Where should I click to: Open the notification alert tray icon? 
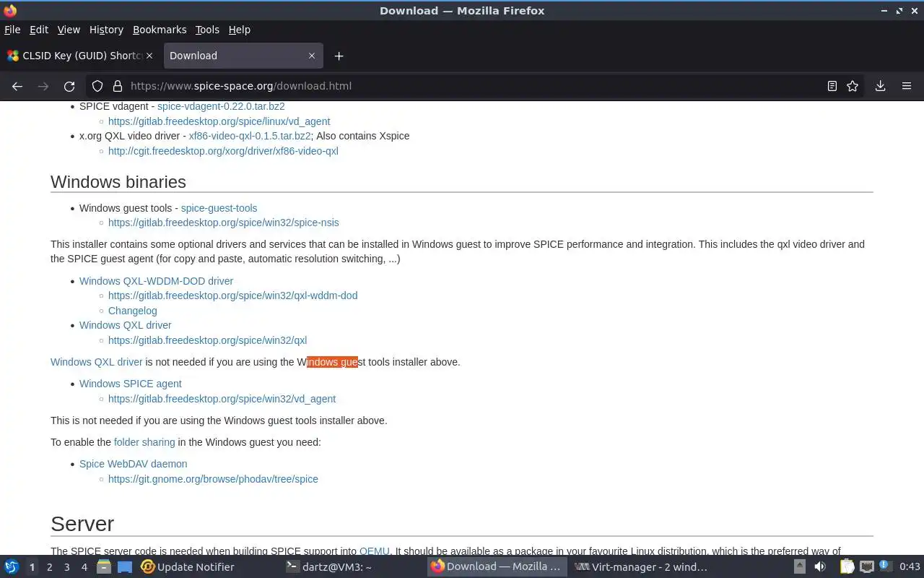885,566
